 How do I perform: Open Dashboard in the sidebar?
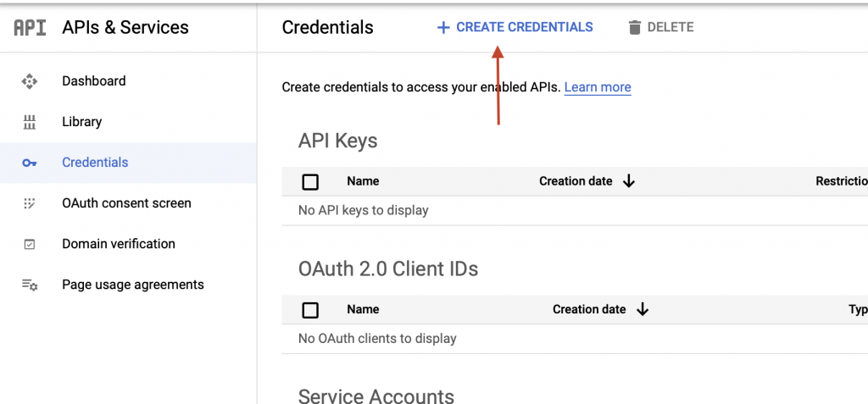pyautogui.click(x=93, y=80)
